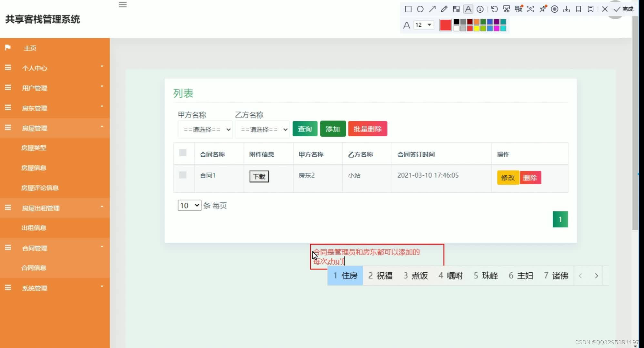Image resolution: width=644 pixels, height=348 pixels.
Task: Click the red 批量删除 button
Action: click(368, 129)
